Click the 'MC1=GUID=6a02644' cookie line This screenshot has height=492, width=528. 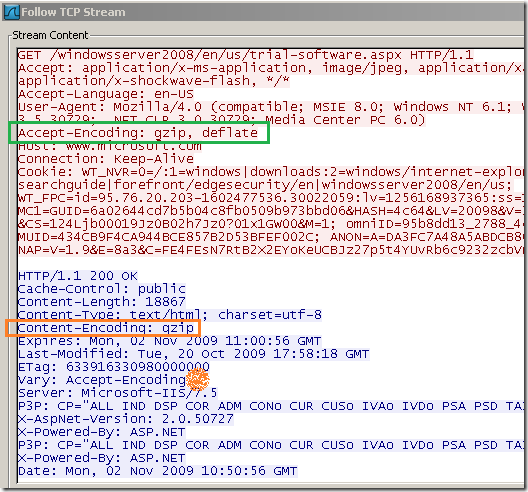(x=271, y=211)
